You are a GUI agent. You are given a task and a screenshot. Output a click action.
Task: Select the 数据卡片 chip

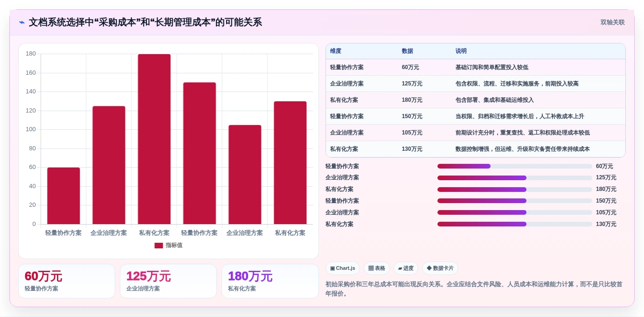click(440, 268)
